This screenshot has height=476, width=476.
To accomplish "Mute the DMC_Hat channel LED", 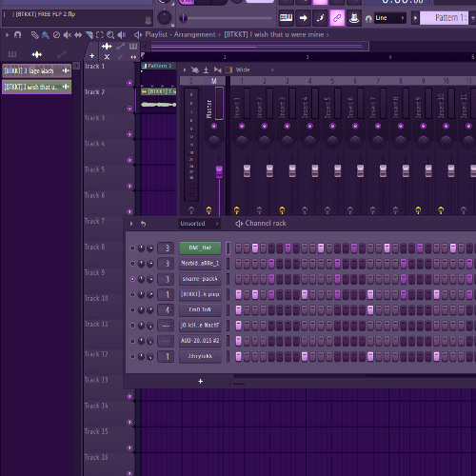I will point(132,248).
